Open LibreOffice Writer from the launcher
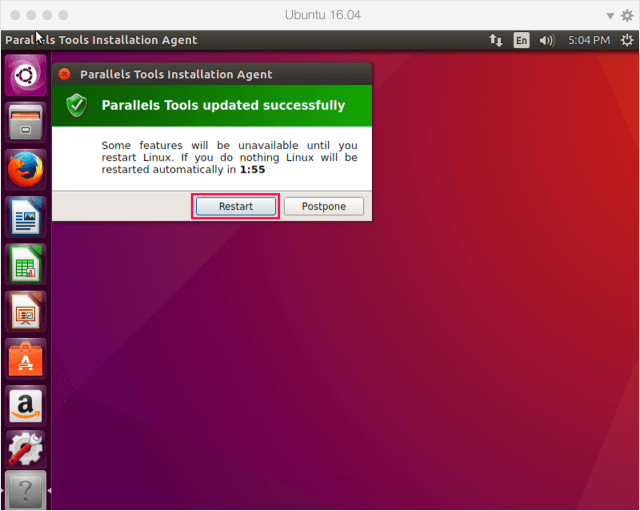The width and height of the screenshot is (640, 511). point(26,217)
